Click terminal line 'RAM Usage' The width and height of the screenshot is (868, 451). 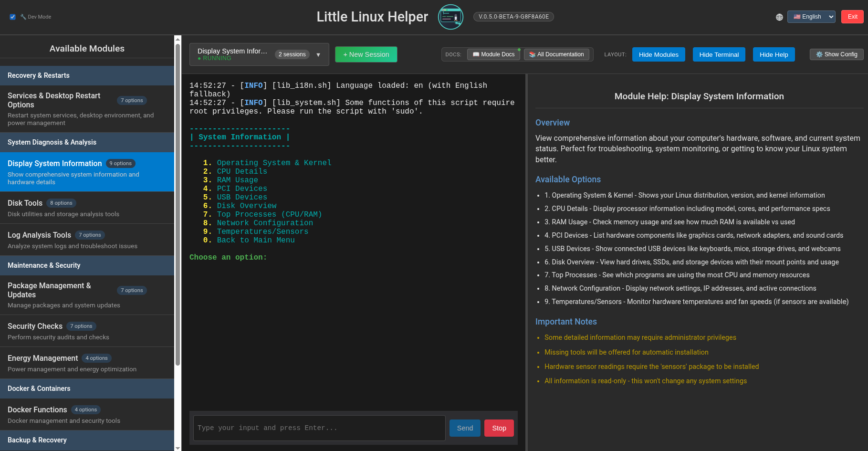point(237,180)
